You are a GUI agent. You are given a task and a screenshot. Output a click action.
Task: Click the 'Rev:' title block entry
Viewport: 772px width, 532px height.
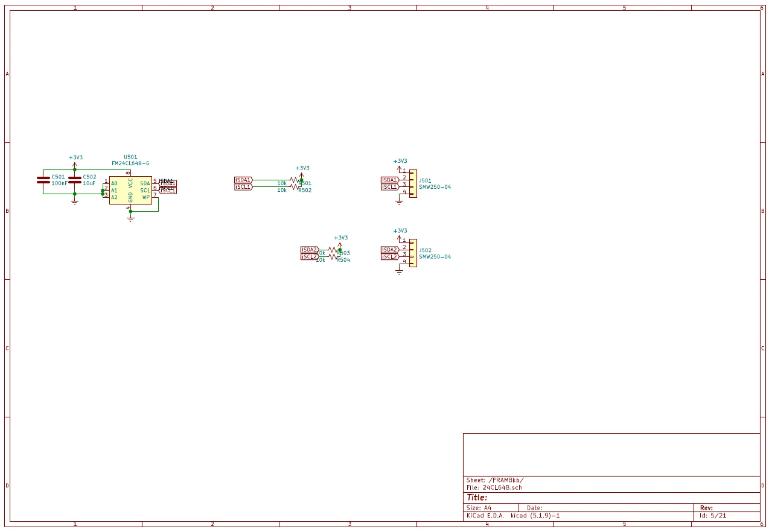tap(706, 508)
